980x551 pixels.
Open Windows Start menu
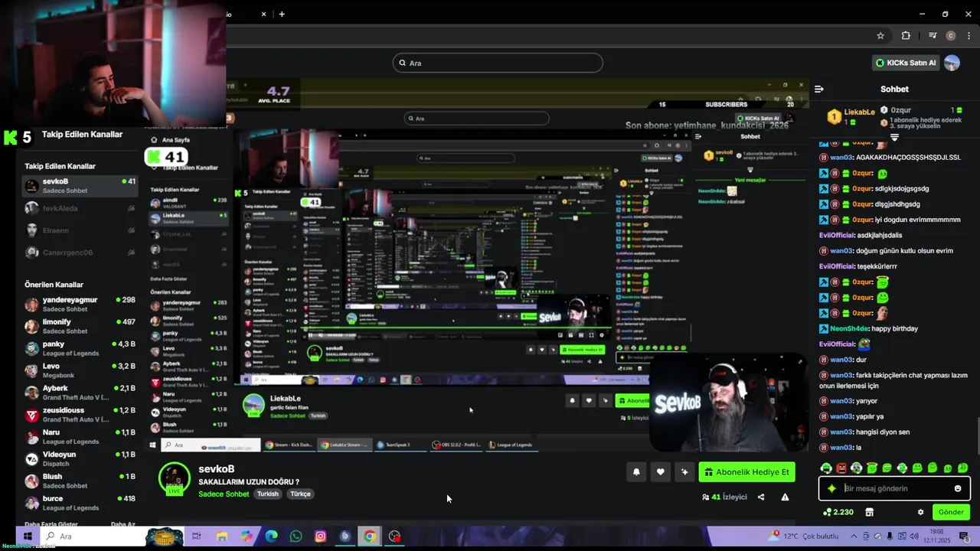coord(27,536)
